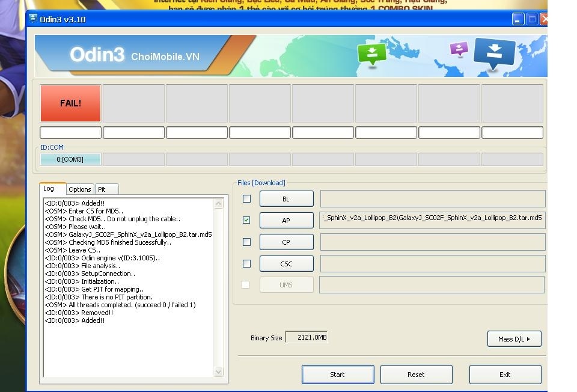This screenshot has height=392, width=577.
Task: Click the CP file browse button
Action: pyautogui.click(x=287, y=242)
